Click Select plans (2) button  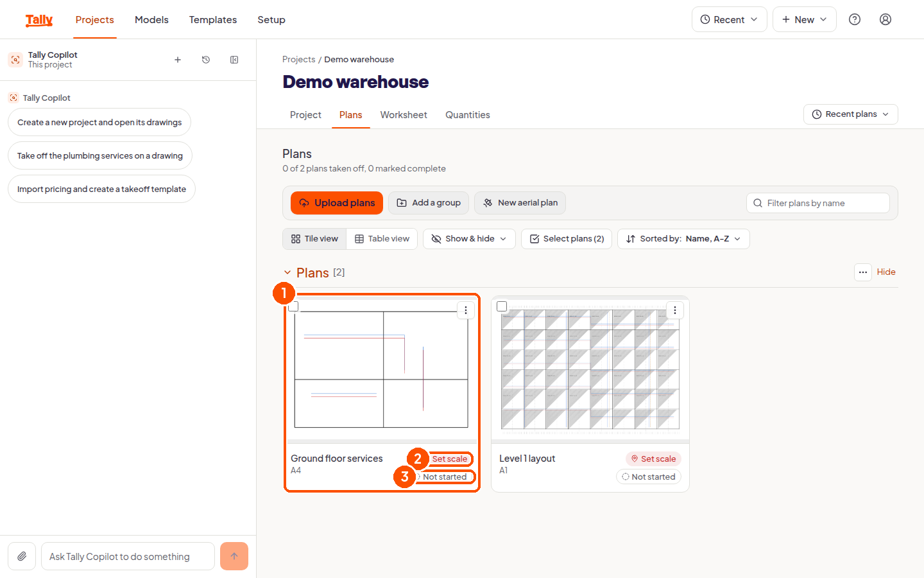point(567,239)
